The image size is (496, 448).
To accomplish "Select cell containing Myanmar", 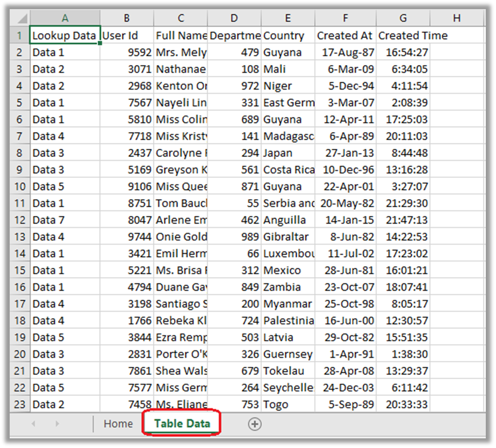I will pyautogui.click(x=288, y=304).
